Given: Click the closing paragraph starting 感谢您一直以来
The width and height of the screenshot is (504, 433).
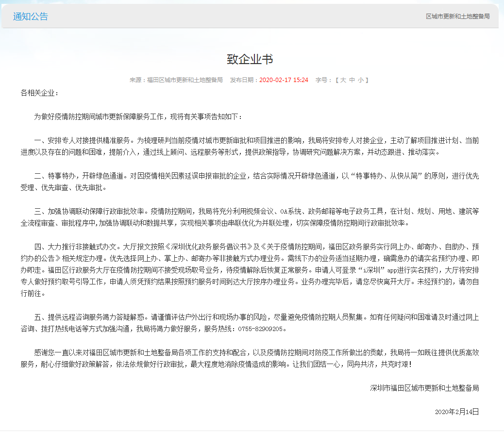Looking at the screenshot, I should [250, 358].
